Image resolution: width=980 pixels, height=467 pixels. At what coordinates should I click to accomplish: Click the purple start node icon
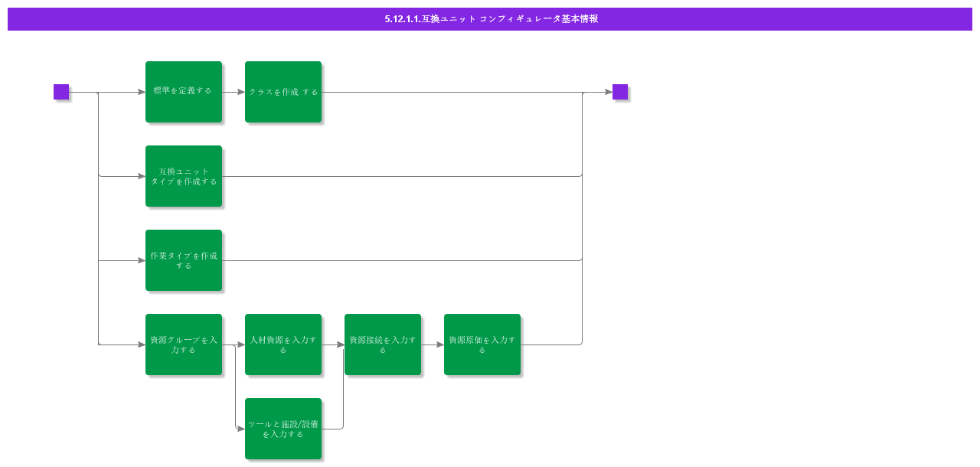[60, 91]
